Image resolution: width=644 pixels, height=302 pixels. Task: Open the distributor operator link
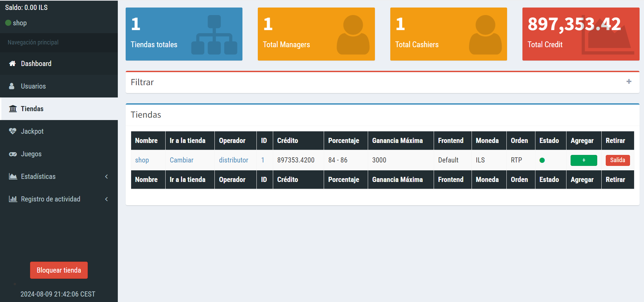pyautogui.click(x=234, y=160)
